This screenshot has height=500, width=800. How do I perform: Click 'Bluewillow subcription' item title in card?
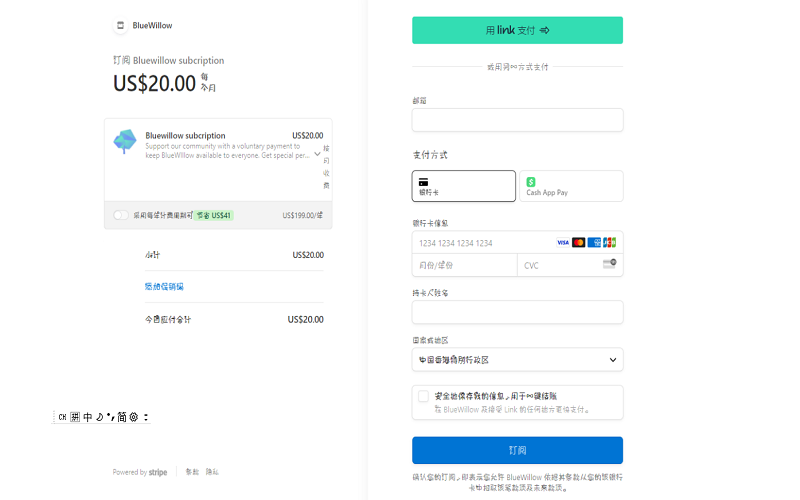pos(185,136)
